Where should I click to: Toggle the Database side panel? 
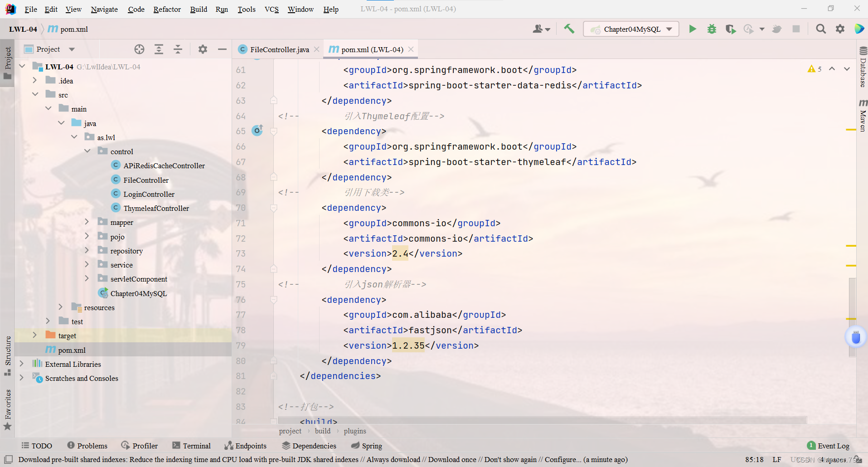tap(863, 67)
